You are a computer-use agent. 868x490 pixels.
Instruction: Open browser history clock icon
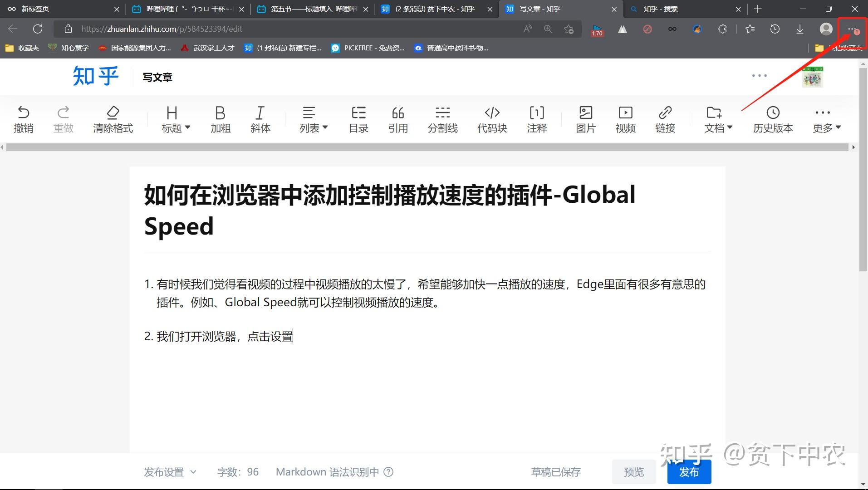tap(775, 29)
